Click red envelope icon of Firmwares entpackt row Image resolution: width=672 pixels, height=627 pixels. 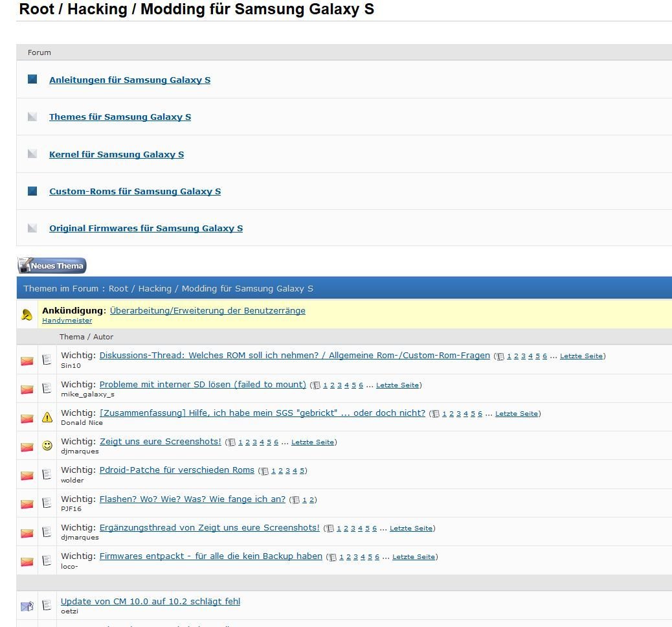tap(27, 562)
